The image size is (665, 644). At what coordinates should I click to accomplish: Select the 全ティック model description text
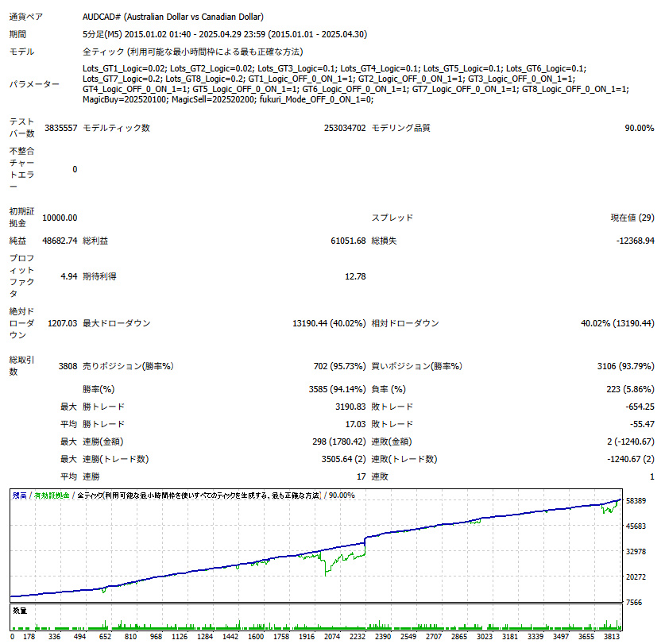tap(193, 52)
